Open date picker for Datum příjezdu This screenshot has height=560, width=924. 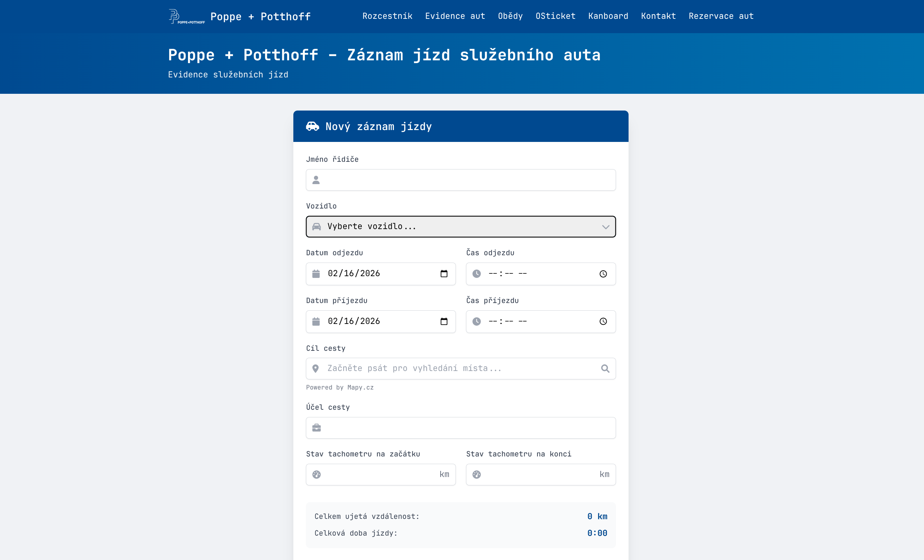[x=444, y=321]
